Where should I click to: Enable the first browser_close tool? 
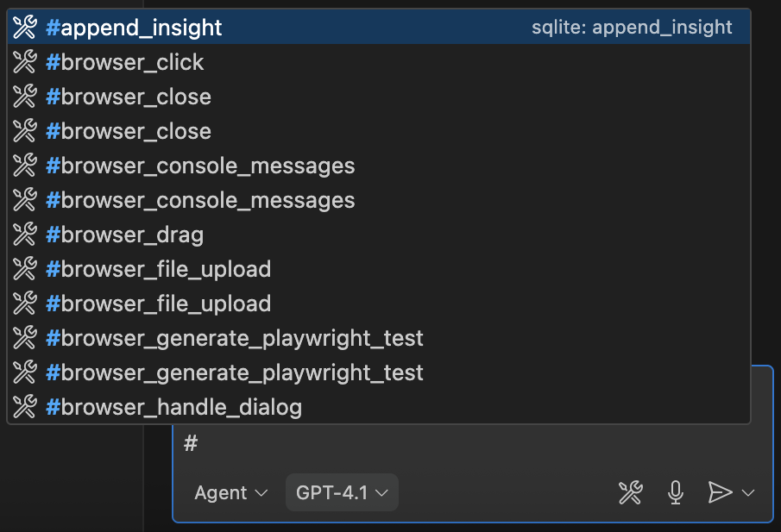[128, 96]
